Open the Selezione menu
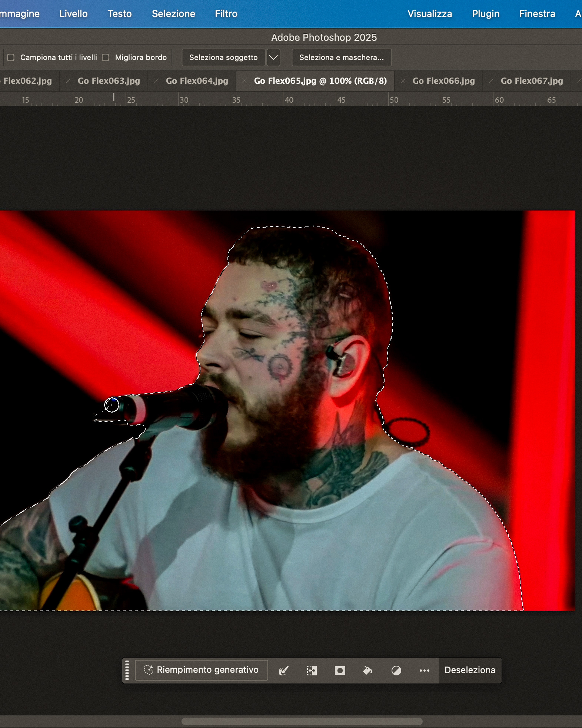The image size is (582, 728). pos(173,14)
